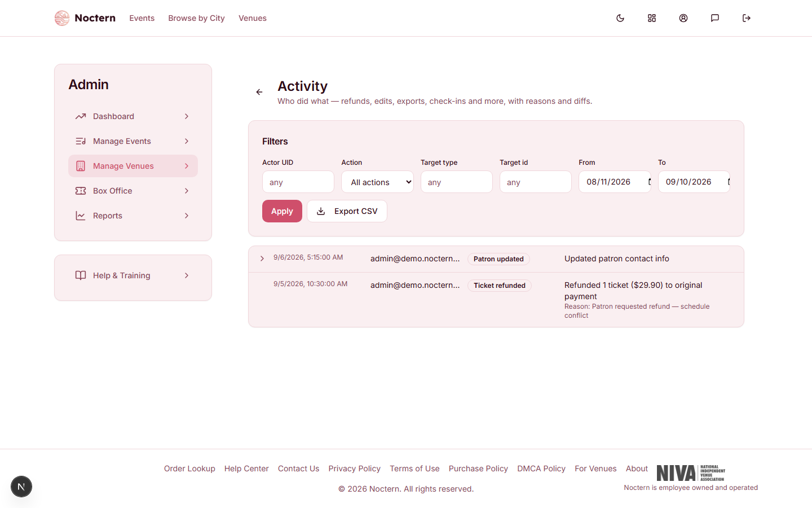The height and width of the screenshot is (508, 812).
Task: Click the Manage Venues building icon
Action: (x=81, y=166)
